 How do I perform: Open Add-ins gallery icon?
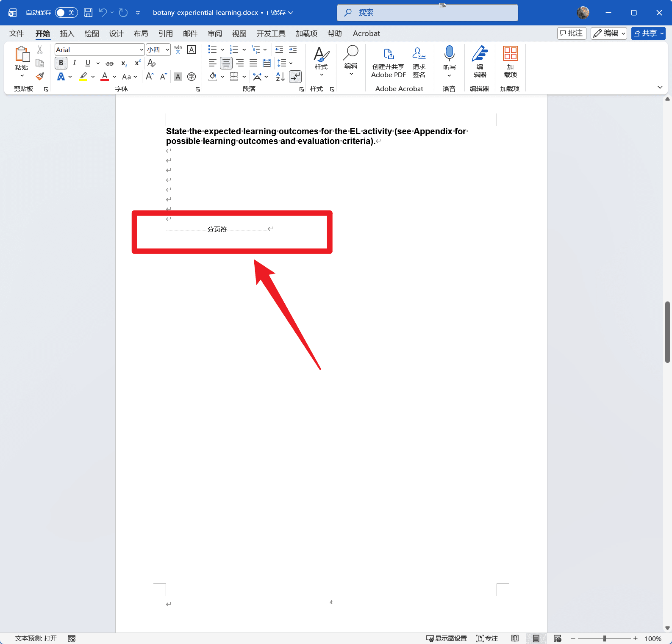[510, 61]
